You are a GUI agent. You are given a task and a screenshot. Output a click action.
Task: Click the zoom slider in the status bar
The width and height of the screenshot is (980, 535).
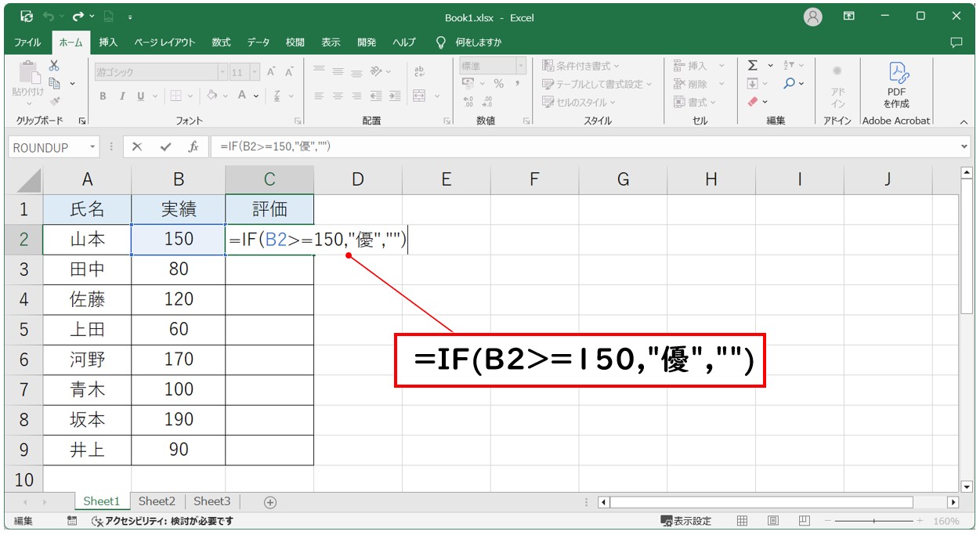pos(874,521)
